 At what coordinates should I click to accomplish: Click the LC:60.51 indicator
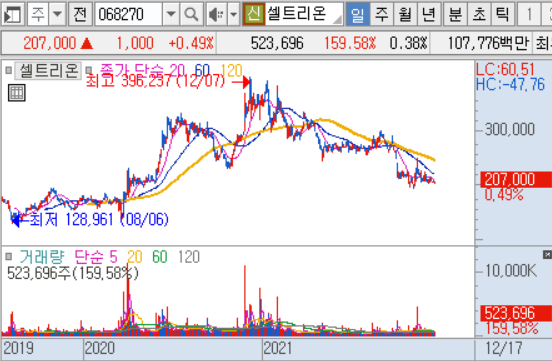505,69
